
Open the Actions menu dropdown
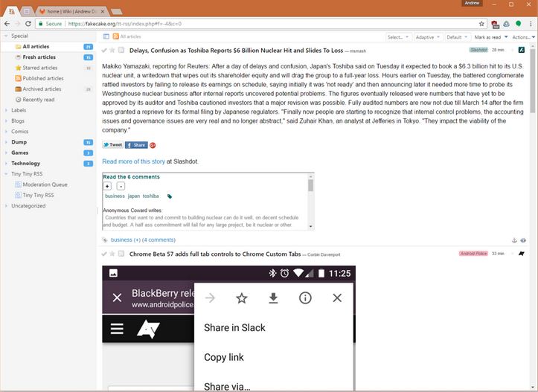pyautogui.click(x=524, y=37)
